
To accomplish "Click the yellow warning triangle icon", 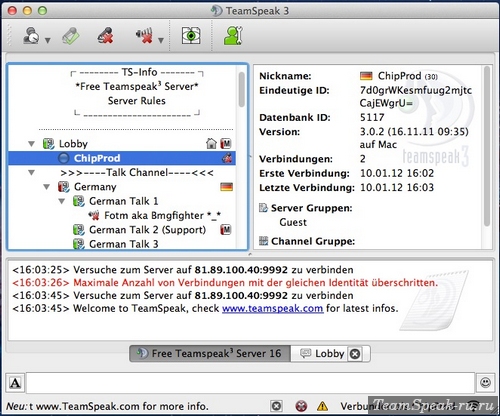I will pyautogui.click(x=322, y=406).
